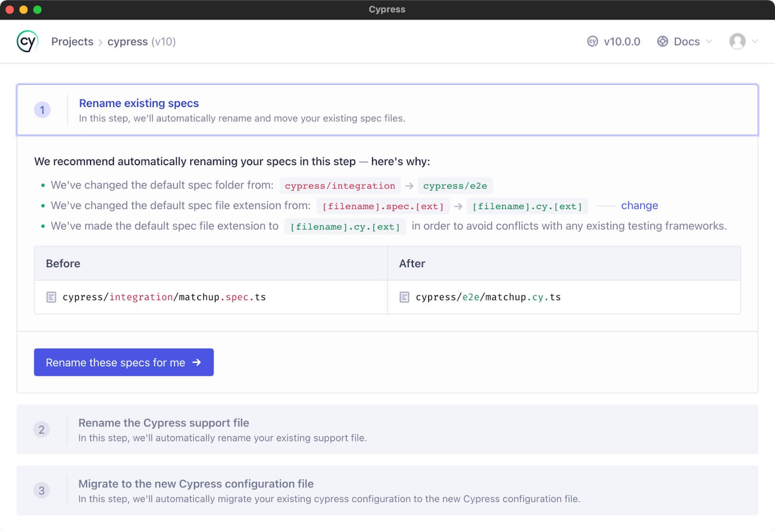Select the cypress/e2e/matchup.cy.ts file path
The height and width of the screenshot is (532, 775).
pos(488,297)
